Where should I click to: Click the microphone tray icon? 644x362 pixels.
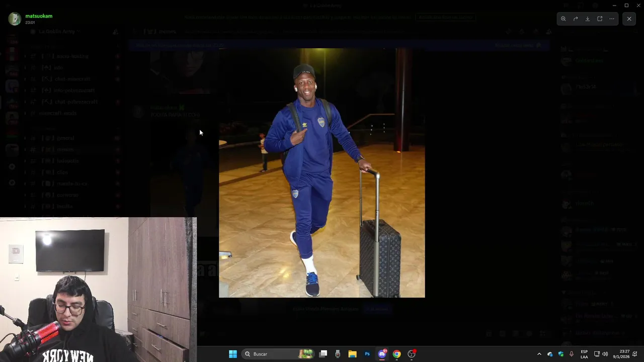click(x=572, y=354)
